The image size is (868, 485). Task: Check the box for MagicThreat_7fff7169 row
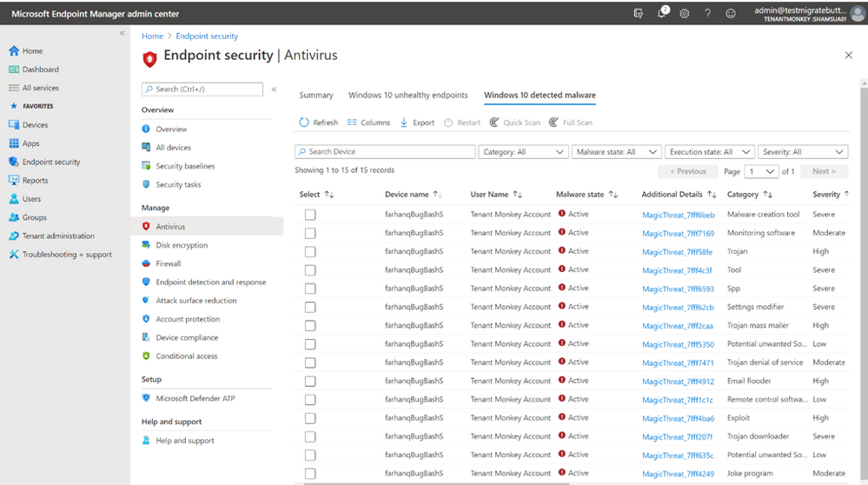(x=310, y=233)
